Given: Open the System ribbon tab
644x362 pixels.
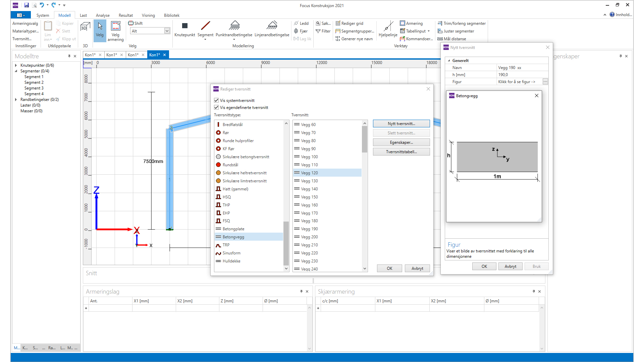Looking at the screenshot, I should [43, 15].
